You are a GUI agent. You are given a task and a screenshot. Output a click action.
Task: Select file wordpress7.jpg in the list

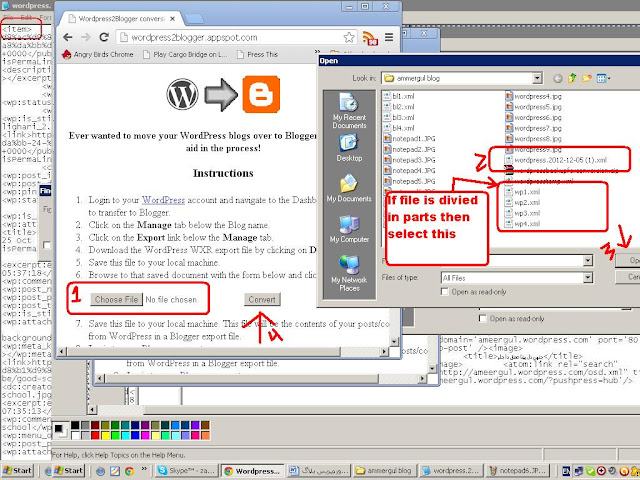533,128
